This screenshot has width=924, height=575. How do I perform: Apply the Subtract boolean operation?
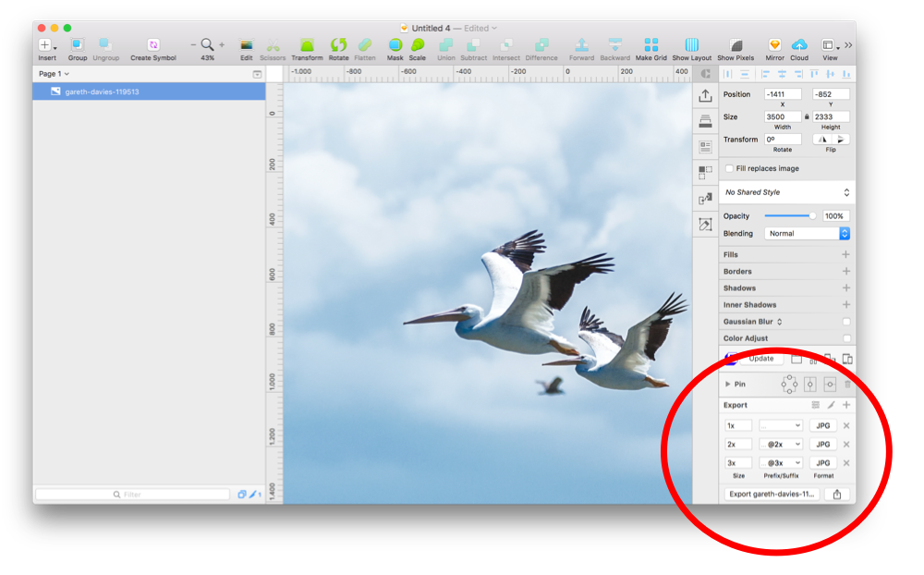click(473, 44)
